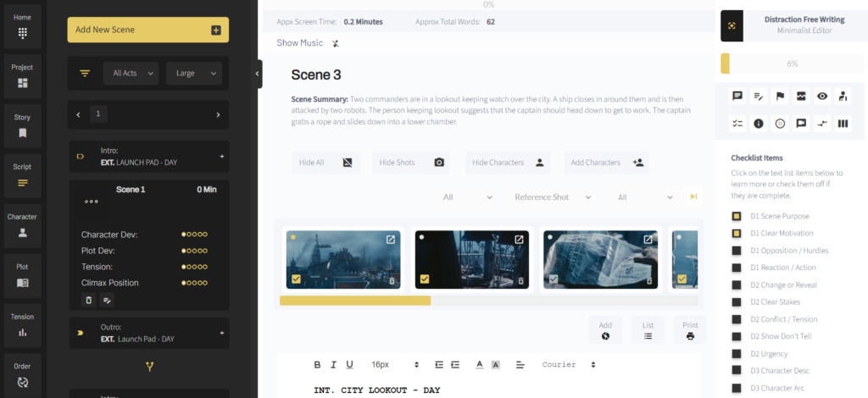Open the Courier font dropdown
This screenshot has width=868, height=398.
coord(568,365)
